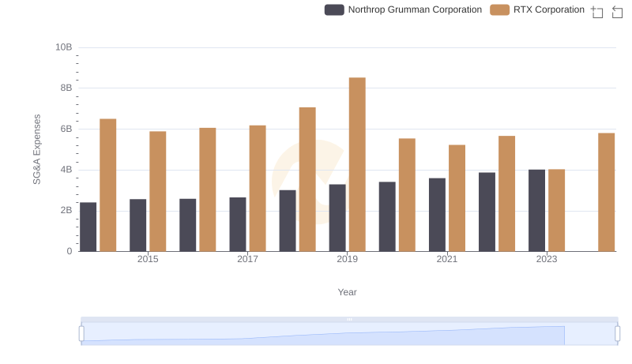Click RTX Corporation legend color swatch
632x364 pixels.
500,9
